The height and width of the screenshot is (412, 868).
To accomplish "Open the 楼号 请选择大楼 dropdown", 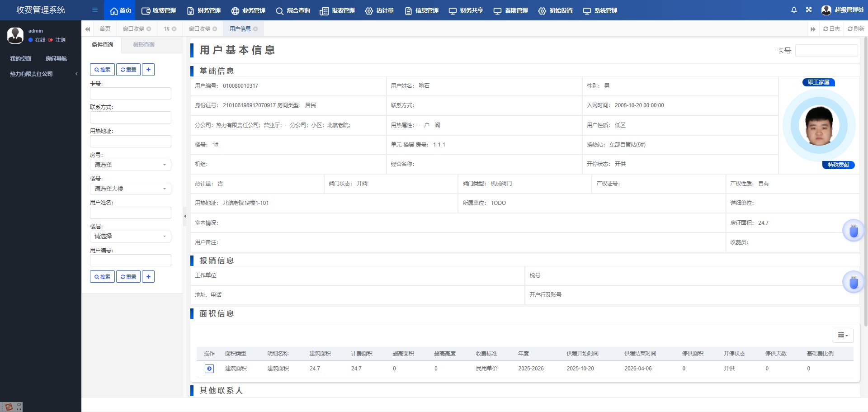I will click(x=130, y=189).
